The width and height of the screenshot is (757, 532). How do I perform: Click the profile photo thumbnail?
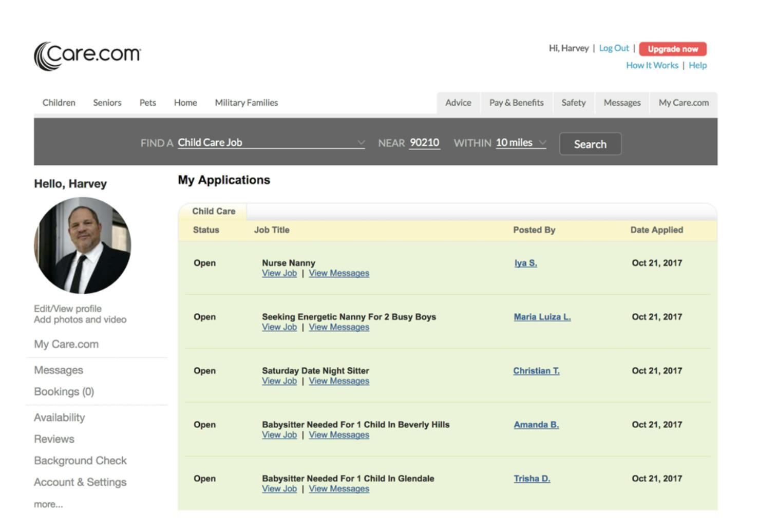82,245
